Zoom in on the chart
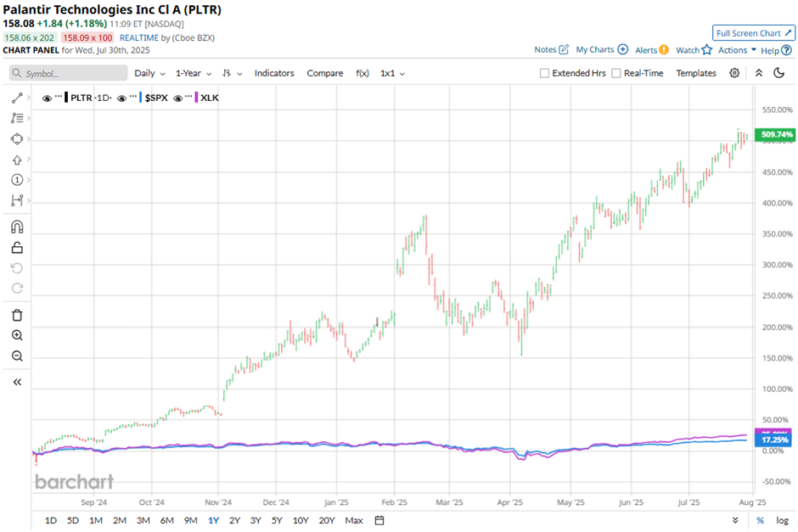Screen dimensions: 798x532 (x=17, y=335)
